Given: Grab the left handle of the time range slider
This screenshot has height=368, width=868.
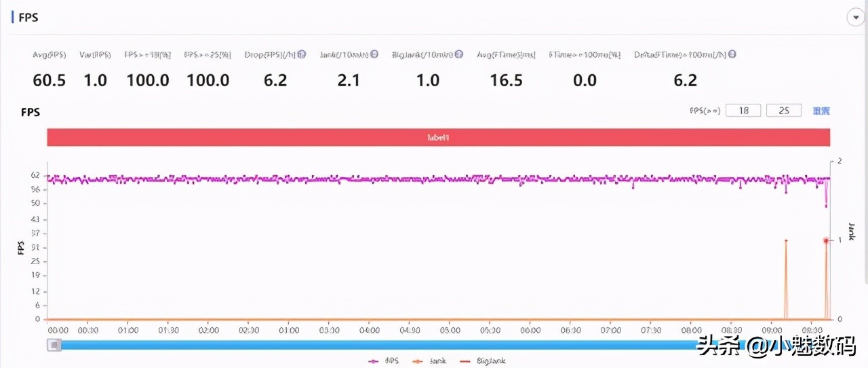Looking at the screenshot, I should 54,345.
